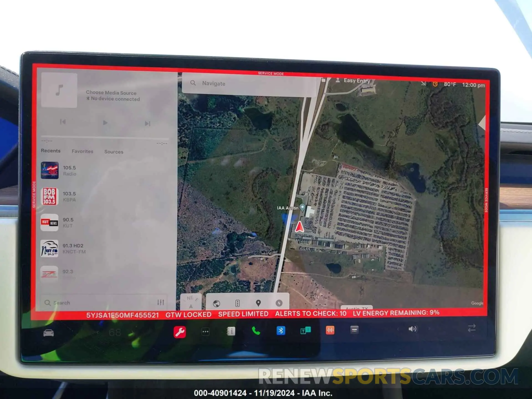Toggle satellite globe map view
This screenshot has width=532, height=399.
click(216, 304)
